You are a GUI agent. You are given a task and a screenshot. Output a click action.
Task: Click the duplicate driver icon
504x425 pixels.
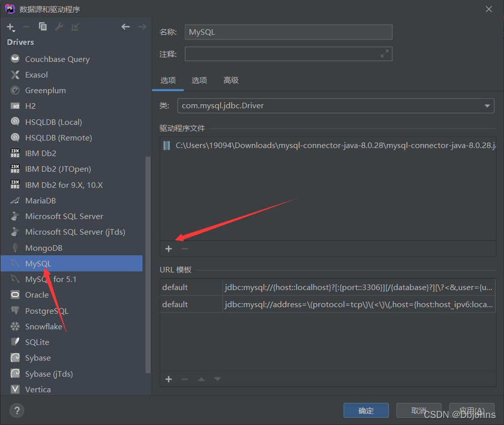[42, 27]
